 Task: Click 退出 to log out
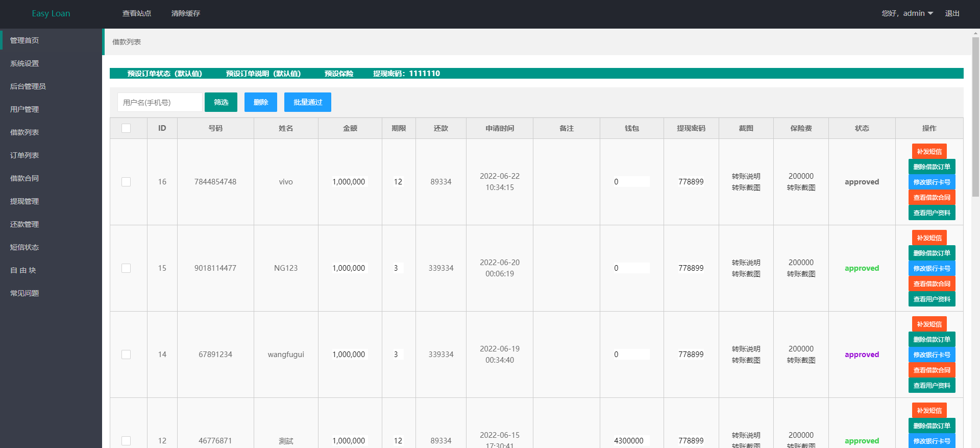point(952,13)
